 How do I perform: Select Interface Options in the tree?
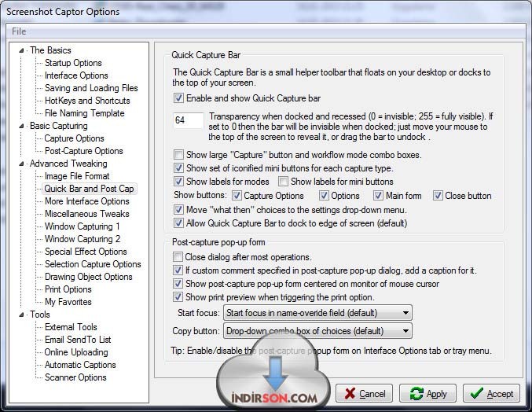coord(76,75)
